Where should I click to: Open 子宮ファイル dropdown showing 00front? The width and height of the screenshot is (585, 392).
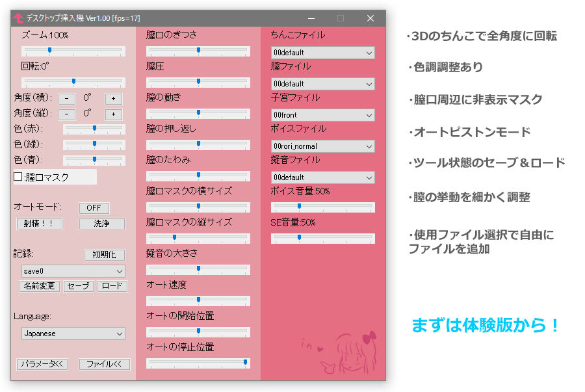[322, 115]
